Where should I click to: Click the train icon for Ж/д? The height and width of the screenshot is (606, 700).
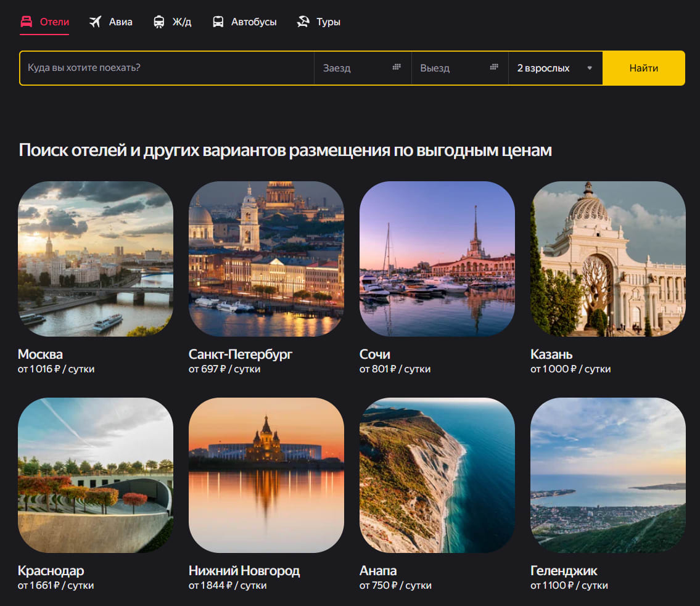(159, 22)
